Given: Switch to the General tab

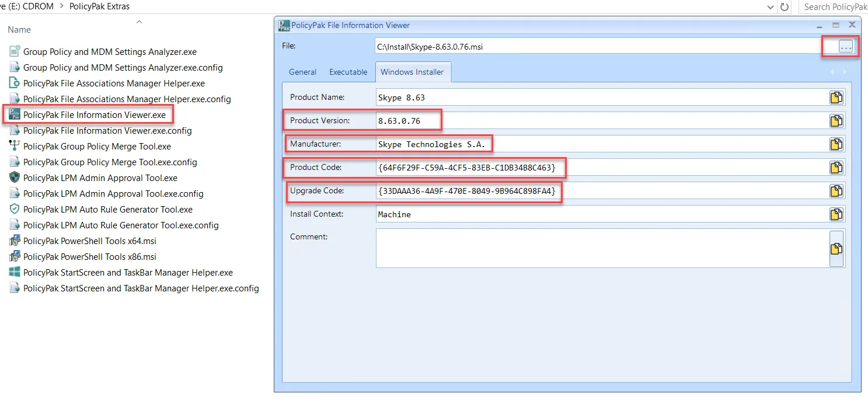Looking at the screenshot, I should pos(302,72).
